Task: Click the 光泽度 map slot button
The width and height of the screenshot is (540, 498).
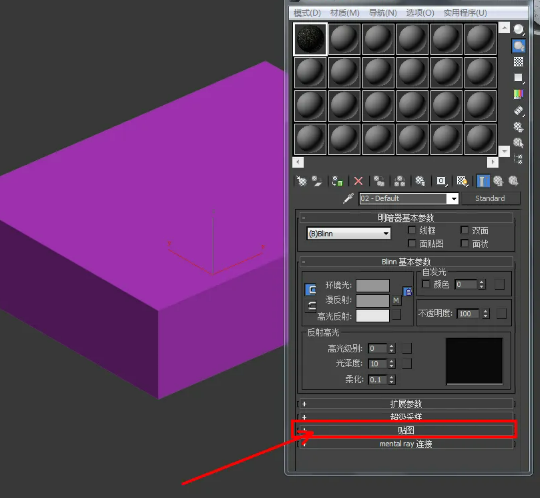Action: [407, 363]
